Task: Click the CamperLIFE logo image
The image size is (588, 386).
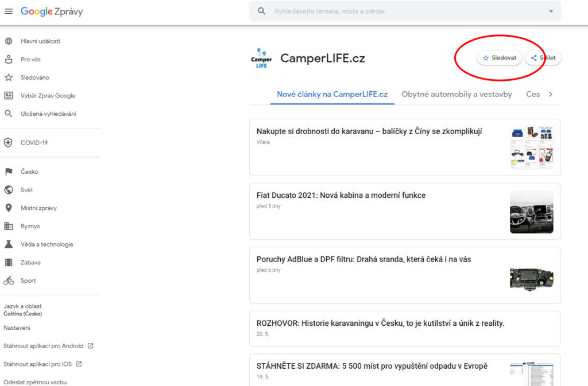Action: click(261, 58)
